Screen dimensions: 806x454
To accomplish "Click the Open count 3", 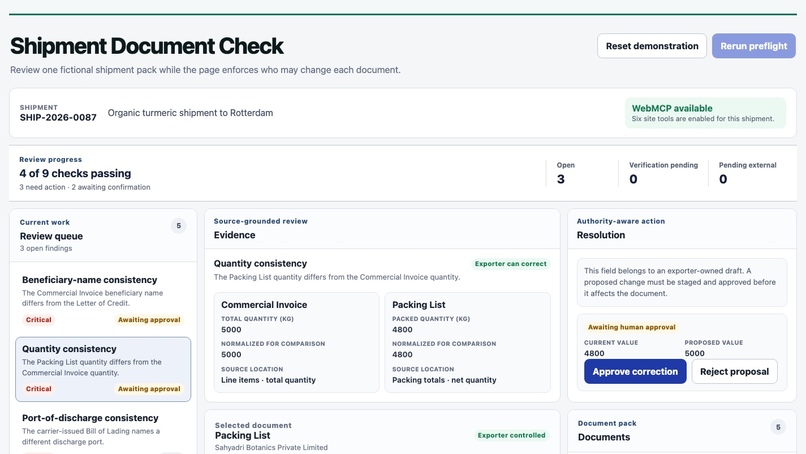I will click(x=560, y=179).
